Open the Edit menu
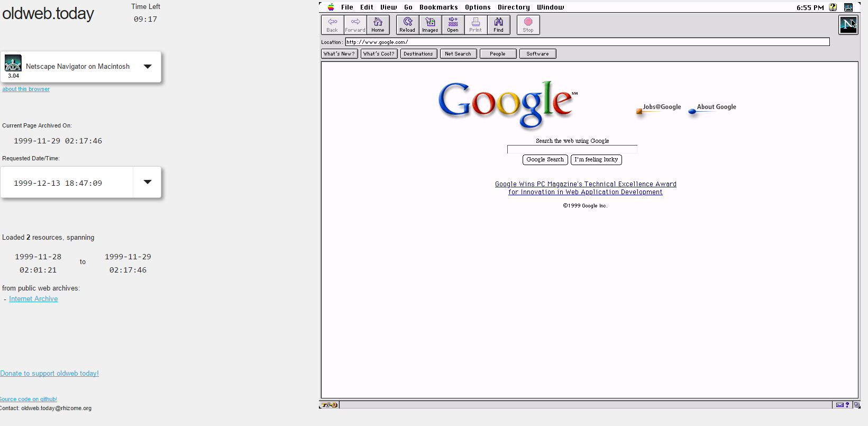The height and width of the screenshot is (426, 868). [367, 7]
